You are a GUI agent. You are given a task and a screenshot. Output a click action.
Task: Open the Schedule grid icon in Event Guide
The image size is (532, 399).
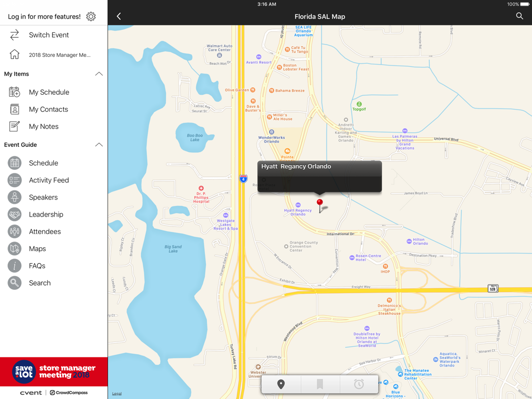pos(14,163)
